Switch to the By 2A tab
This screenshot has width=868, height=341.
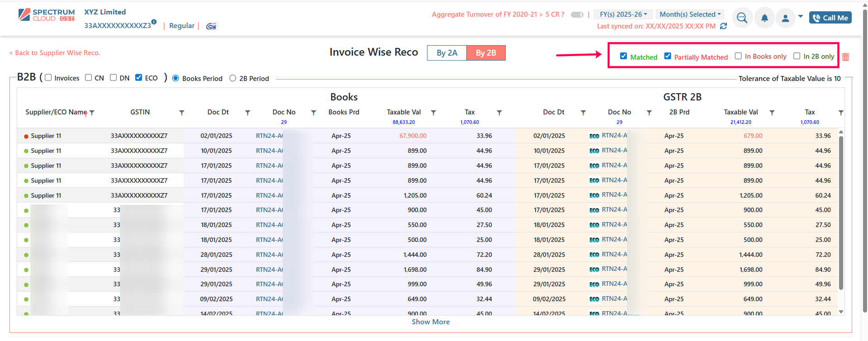pyautogui.click(x=447, y=53)
